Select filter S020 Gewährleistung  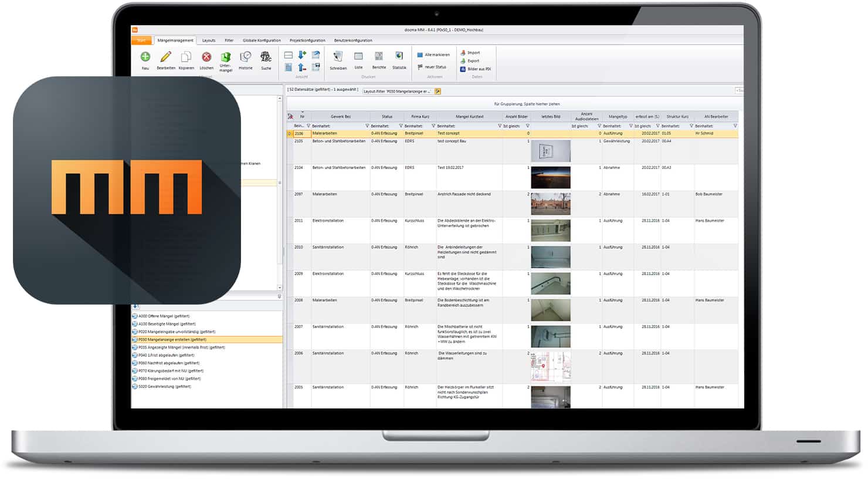tap(164, 386)
